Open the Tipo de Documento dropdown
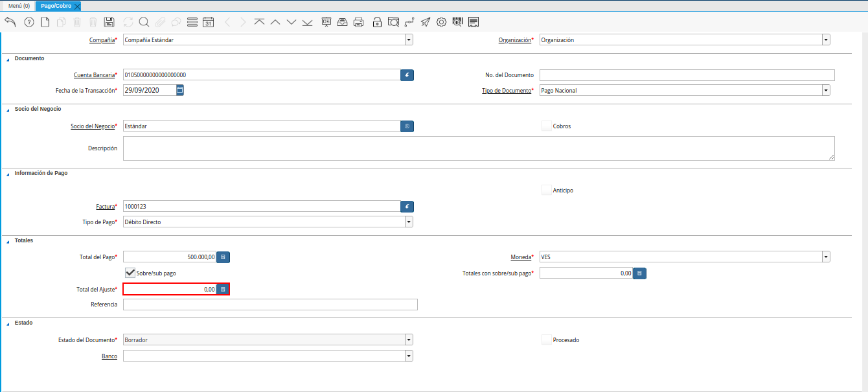This screenshot has height=392, width=868. [826, 91]
